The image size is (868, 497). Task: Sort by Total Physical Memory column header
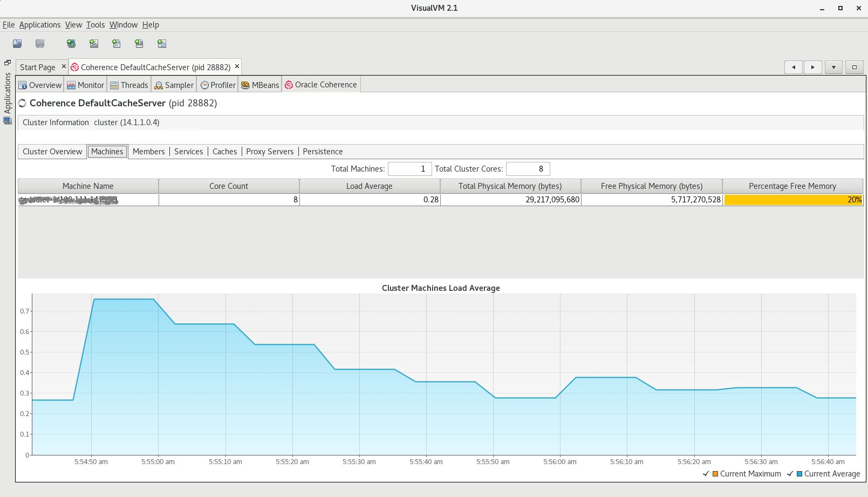[x=510, y=186]
